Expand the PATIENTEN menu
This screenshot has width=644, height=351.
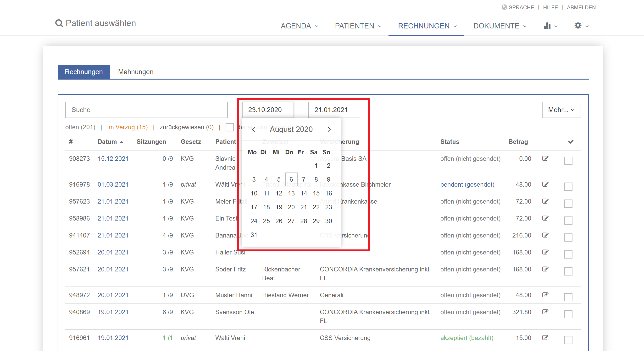point(358,26)
